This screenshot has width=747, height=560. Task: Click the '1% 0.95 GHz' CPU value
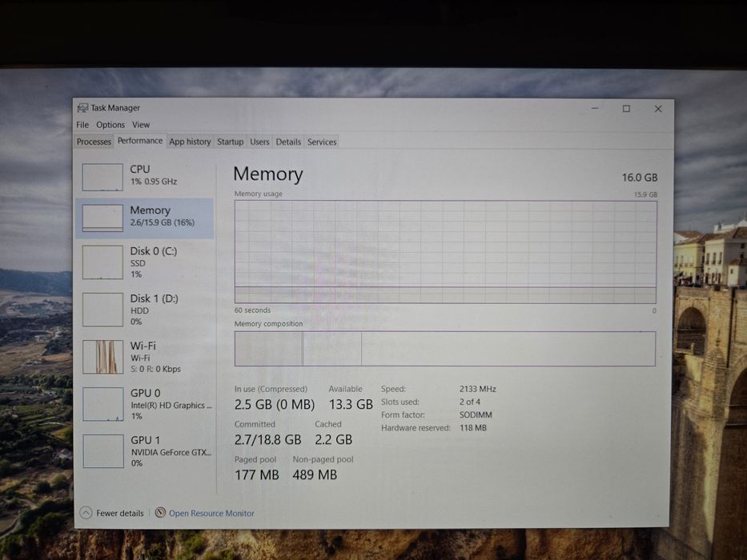[154, 182]
